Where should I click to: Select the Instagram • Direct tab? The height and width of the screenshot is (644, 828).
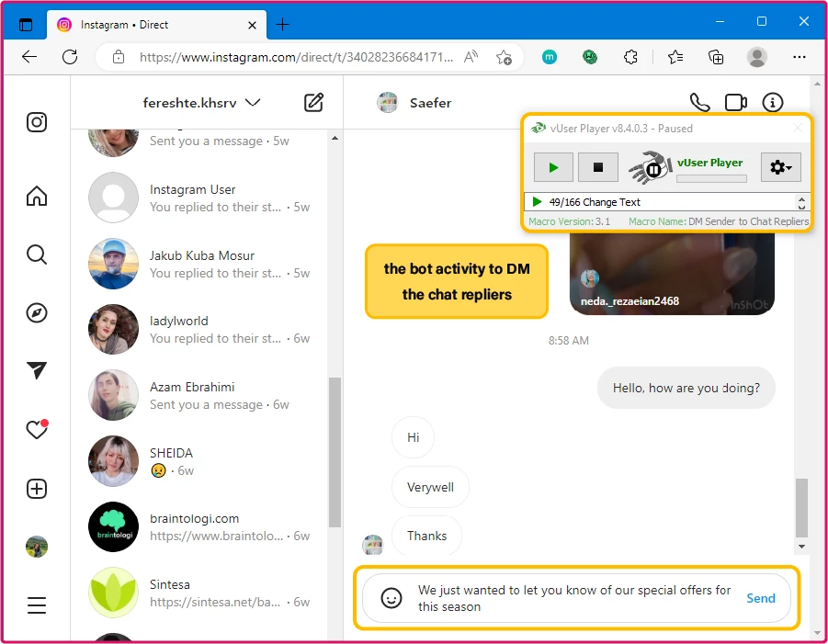pos(157,24)
